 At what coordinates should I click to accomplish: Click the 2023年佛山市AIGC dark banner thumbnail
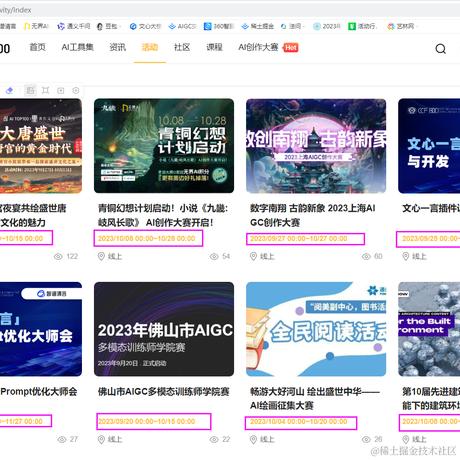pos(164,329)
